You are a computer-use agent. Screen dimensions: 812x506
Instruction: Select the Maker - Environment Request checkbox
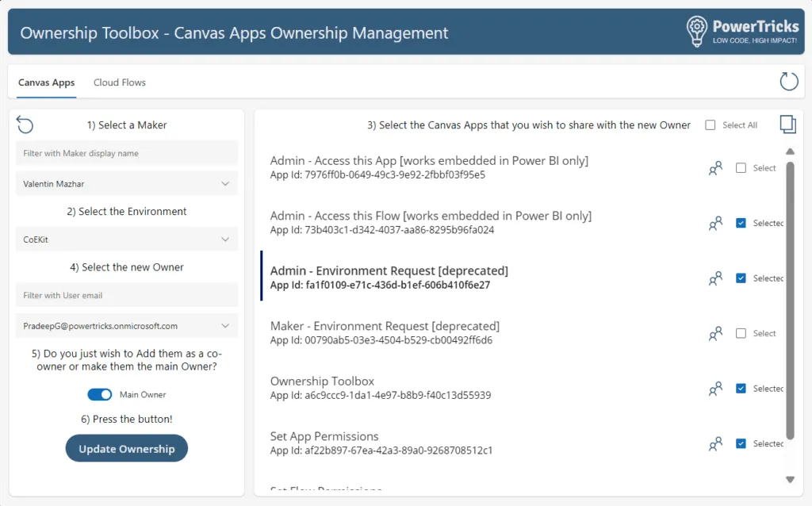click(741, 334)
